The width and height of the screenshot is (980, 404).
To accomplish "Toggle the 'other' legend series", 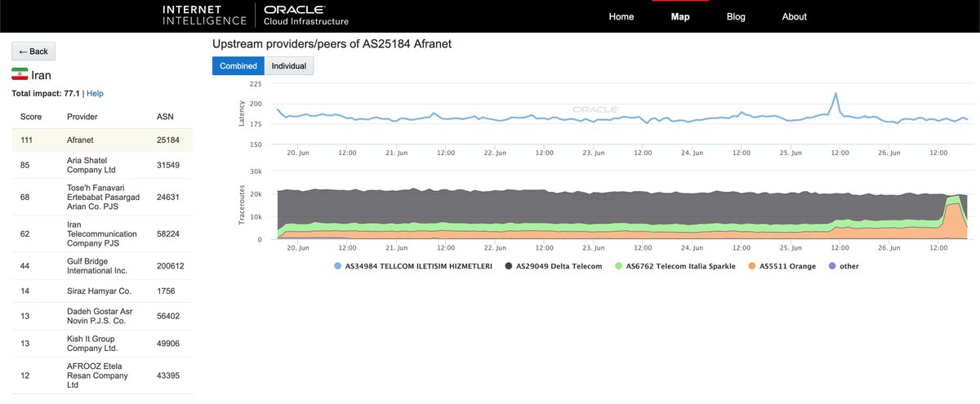I will [844, 266].
